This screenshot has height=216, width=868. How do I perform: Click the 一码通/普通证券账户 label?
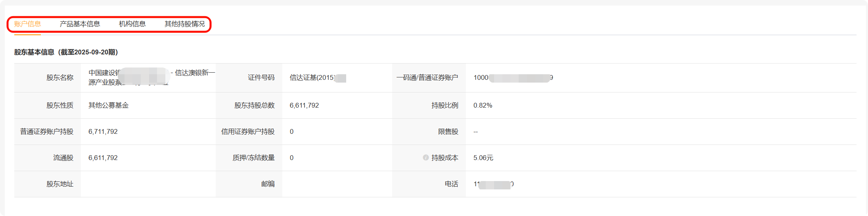(x=427, y=77)
